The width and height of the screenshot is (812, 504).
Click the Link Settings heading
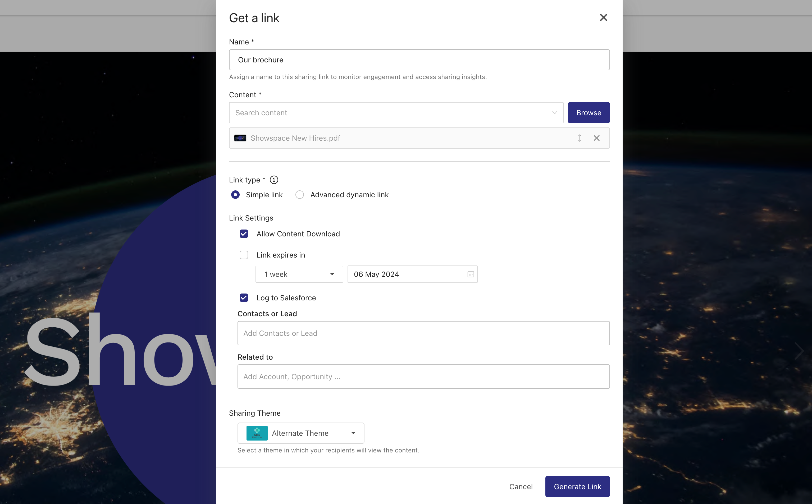click(x=251, y=218)
